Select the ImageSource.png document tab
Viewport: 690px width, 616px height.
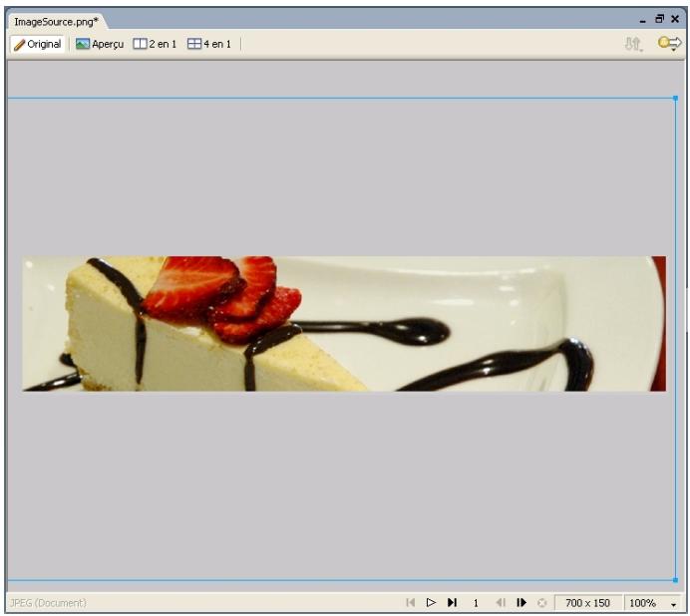point(56,22)
